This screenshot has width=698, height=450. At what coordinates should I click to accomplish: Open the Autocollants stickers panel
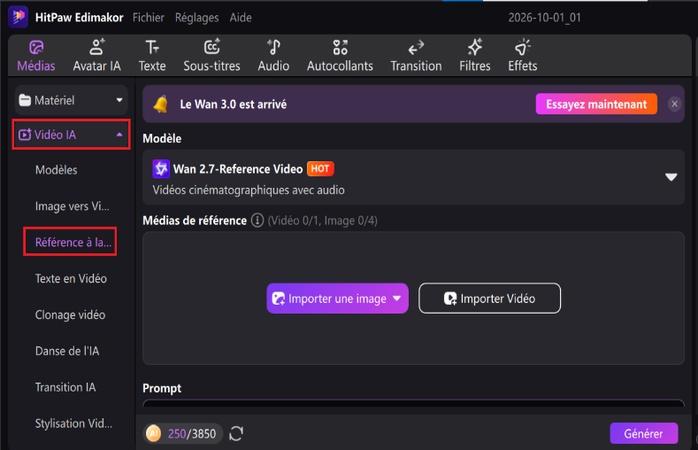click(x=340, y=56)
